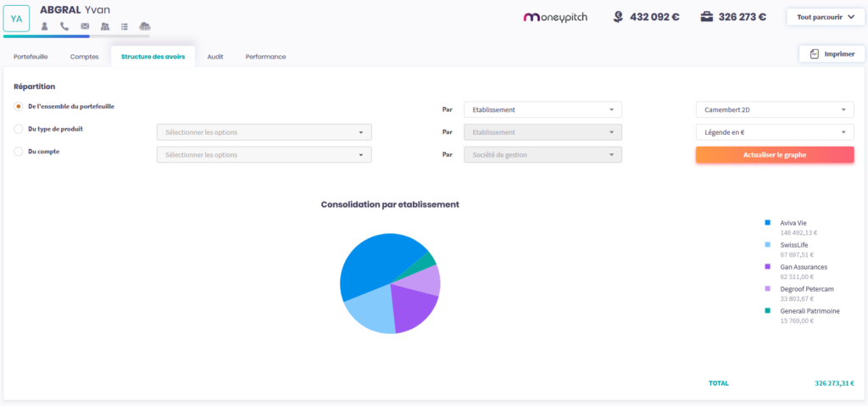Image resolution: width=868 pixels, height=406 pixels.
Task: Click the family members group icon
Action: click(x=105, y=26)
